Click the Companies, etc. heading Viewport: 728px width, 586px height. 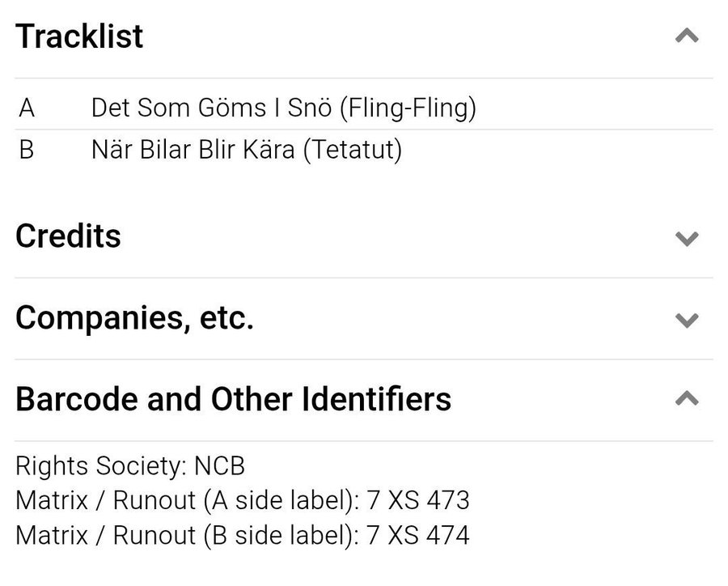134,318
